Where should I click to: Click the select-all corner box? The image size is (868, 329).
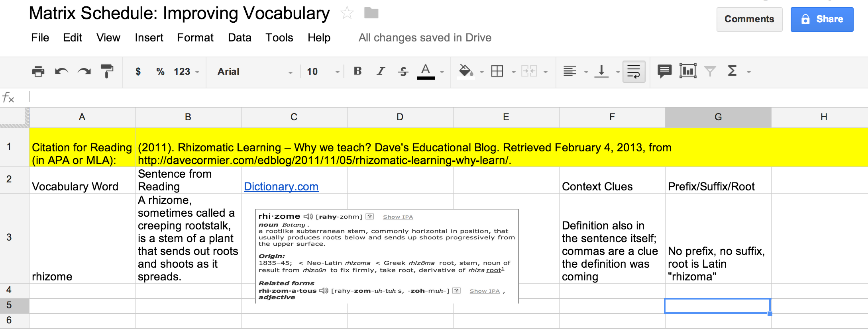pyautogui.click(x=15, y=117)
